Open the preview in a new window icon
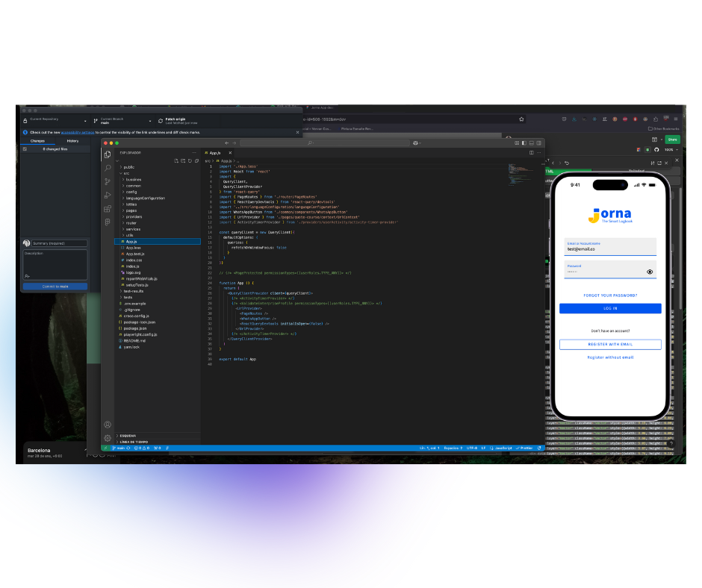Viewport: 702px width, 588px height. (x=659, y=163)
